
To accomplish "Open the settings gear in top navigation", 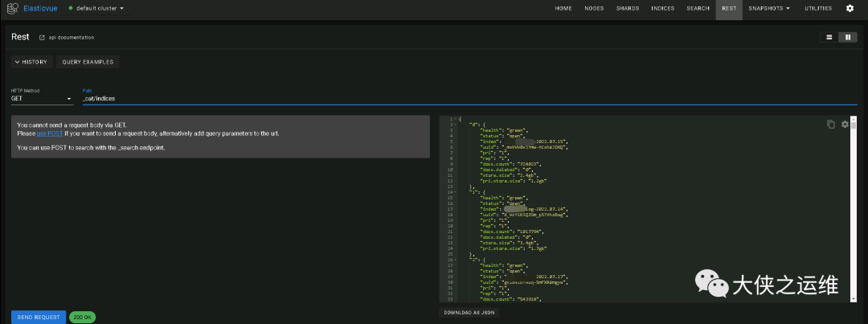I will 850,8.
